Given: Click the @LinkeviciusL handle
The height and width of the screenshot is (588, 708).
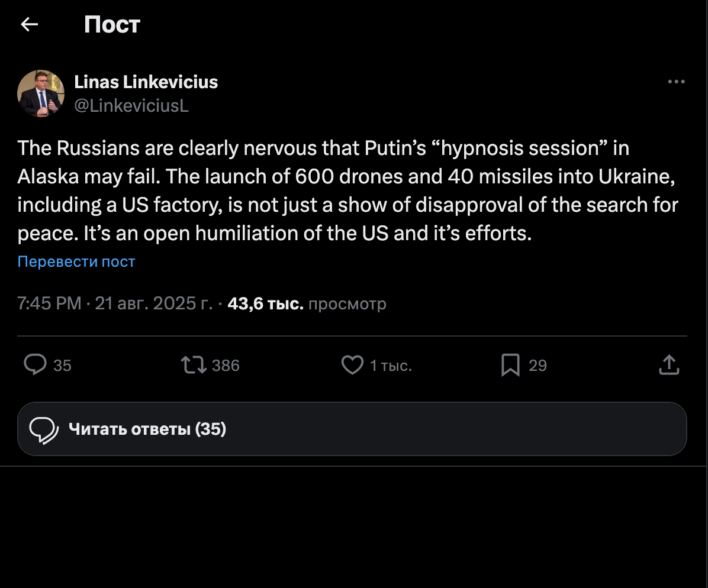Looking at the screenshot, I should (x=131, y=105).
